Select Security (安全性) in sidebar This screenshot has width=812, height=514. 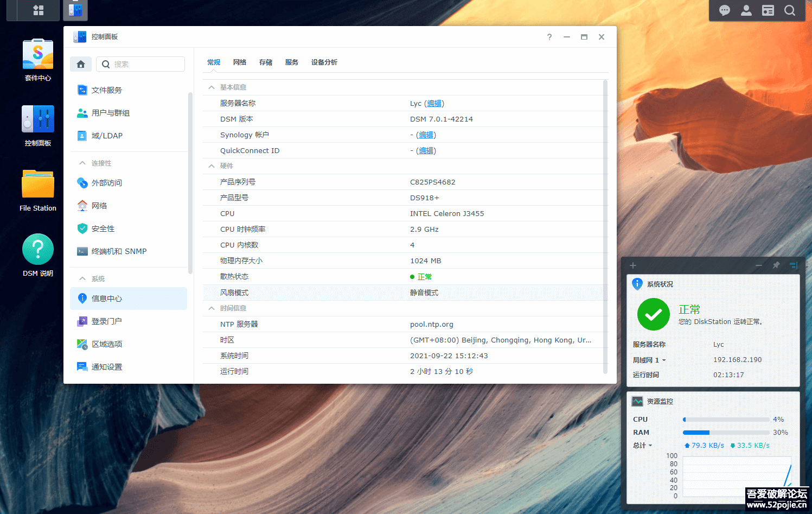point(129,229)
